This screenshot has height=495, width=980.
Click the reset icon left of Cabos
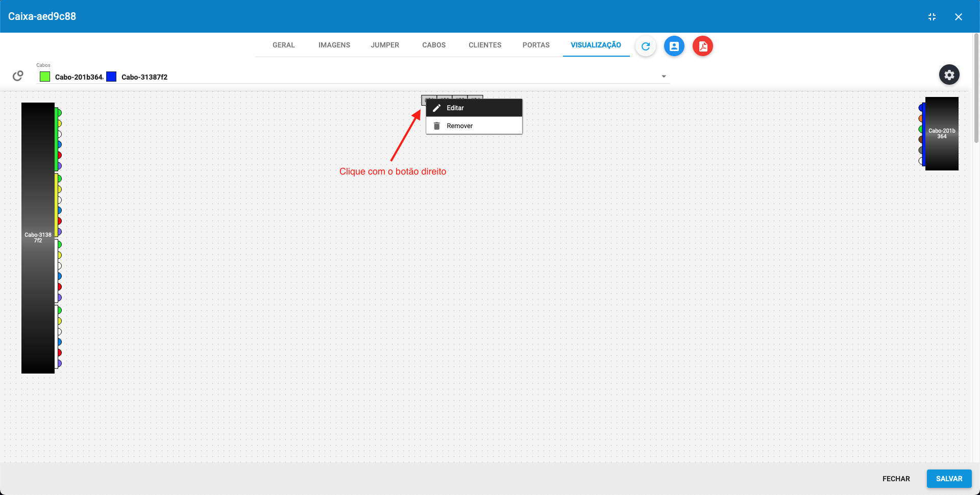18,76
